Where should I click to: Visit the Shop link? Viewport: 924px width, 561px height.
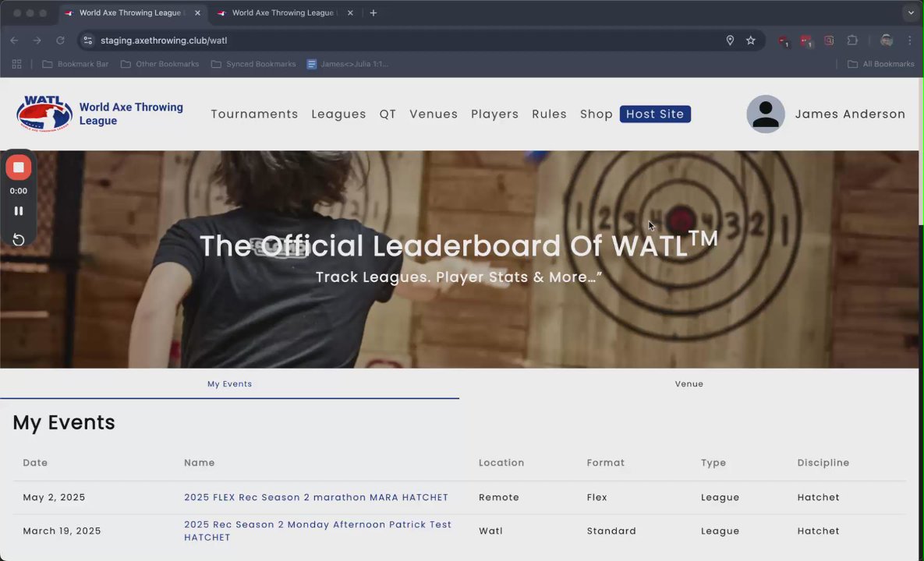(597, 115)
